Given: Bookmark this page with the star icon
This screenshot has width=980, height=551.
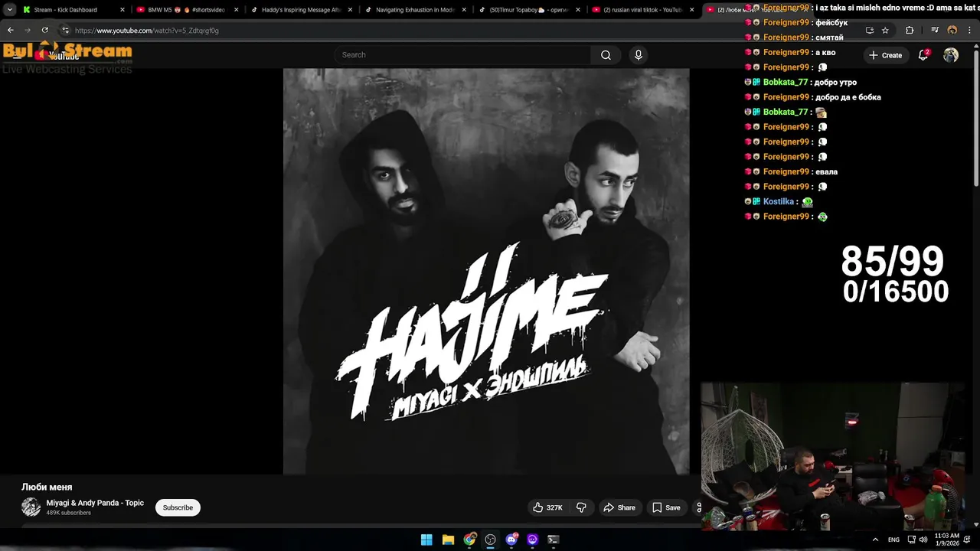Looking at the screenshot, I should pyautogui.click(x=885, y=31).
